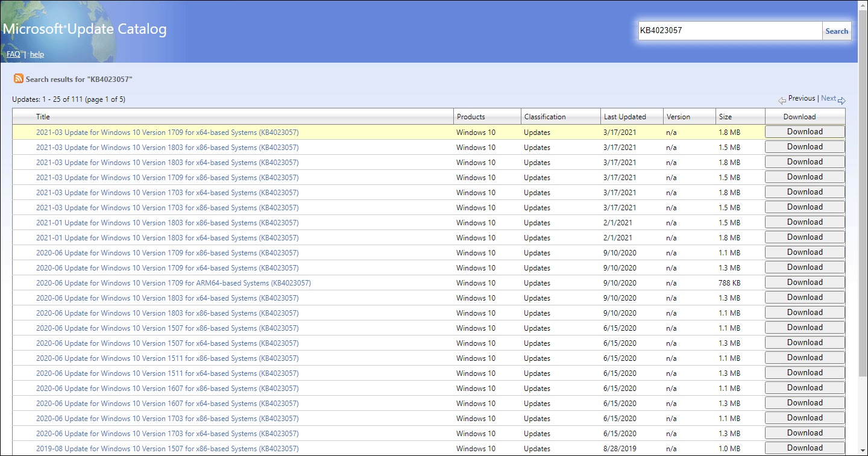
Task: Select the 1.0 MB size cell
Action: (x=729, y=449)
